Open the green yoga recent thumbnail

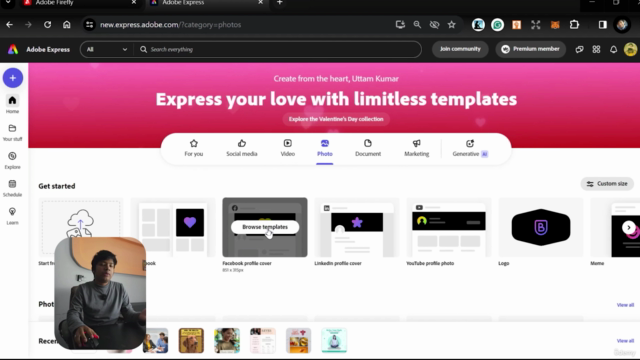pyautogui.click(x=334, y=340)
